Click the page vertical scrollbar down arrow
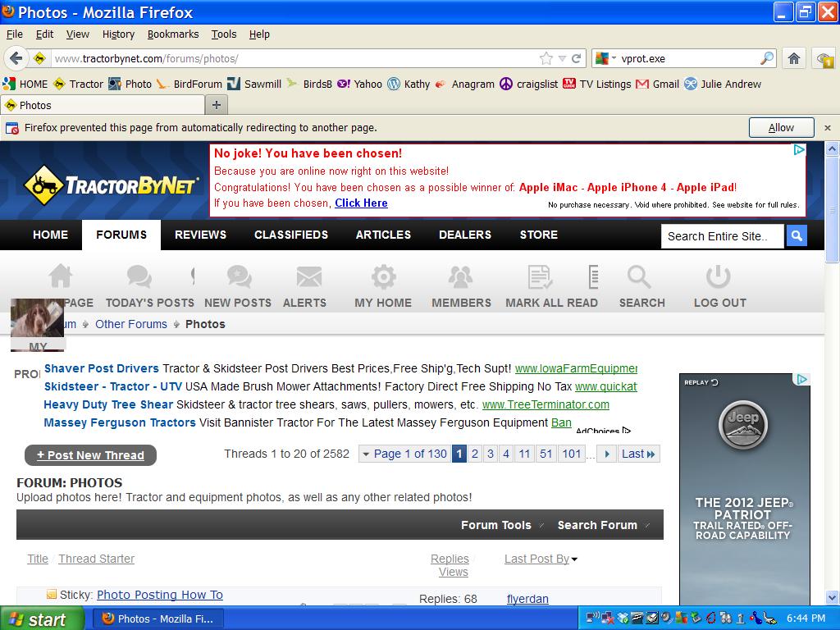Screen dimensions: 840x630 point(832,597)
